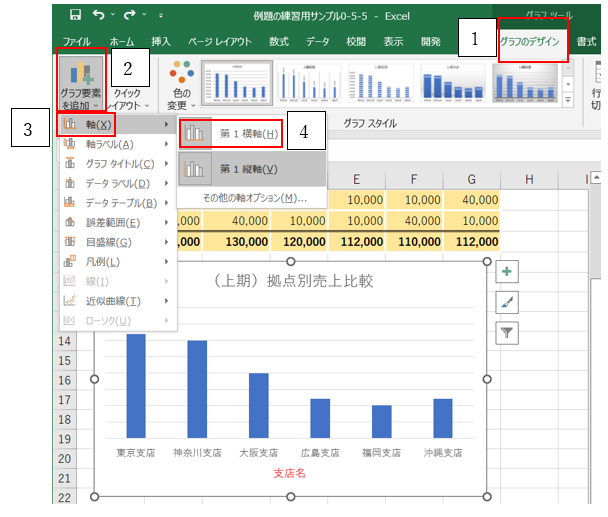Click the chart filter funnel button
The height and width of the screenshot is (517, 608).
pos(507,333)
